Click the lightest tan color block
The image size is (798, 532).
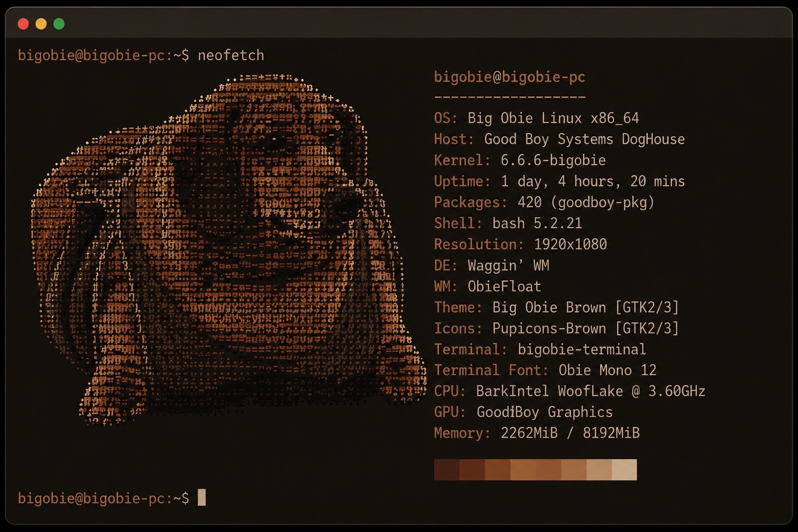tap(624, 470)
